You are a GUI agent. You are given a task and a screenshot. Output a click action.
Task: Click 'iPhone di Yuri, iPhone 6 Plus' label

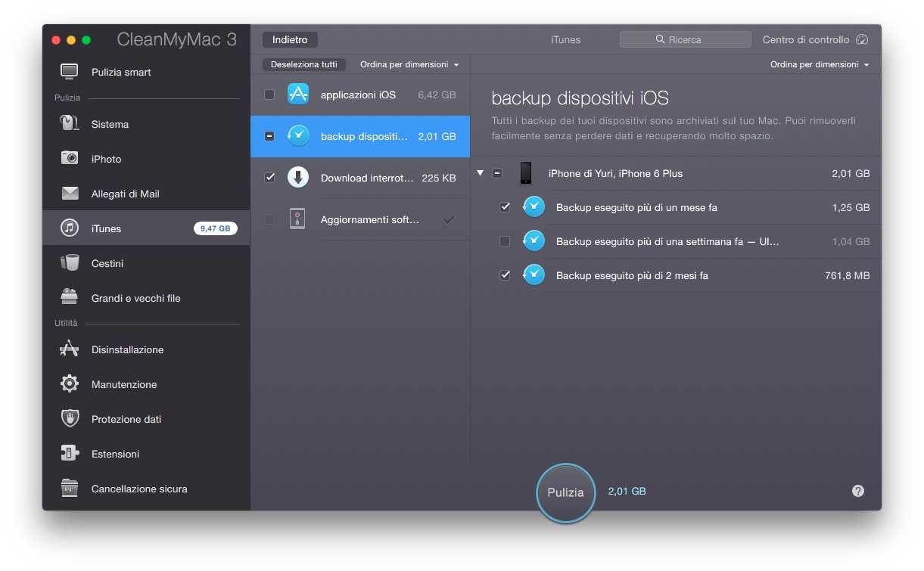(615, 173)
